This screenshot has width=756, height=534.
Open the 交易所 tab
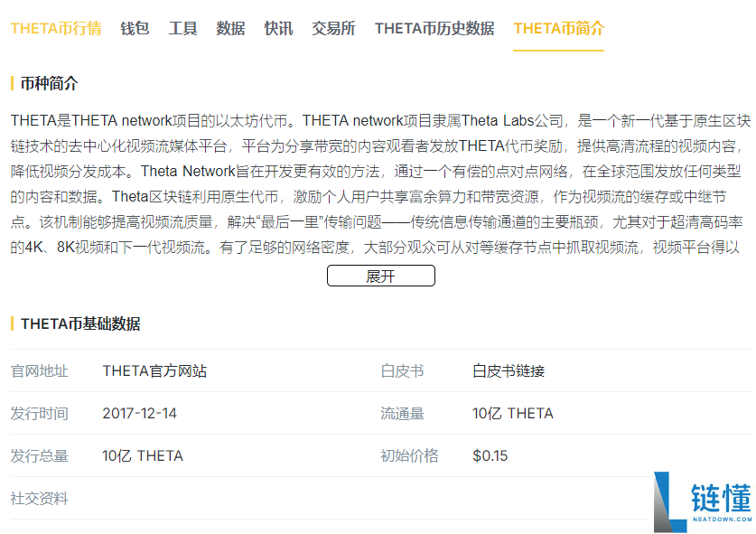click(x=333, y=28)
